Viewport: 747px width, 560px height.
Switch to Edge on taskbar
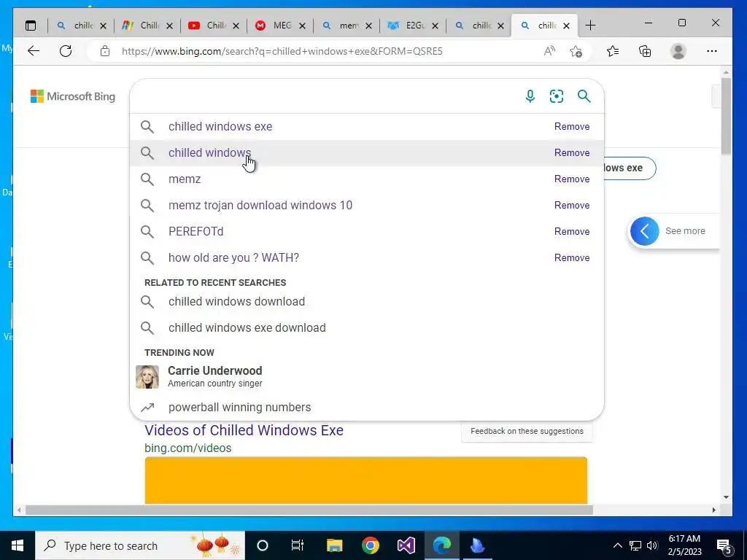[x=442, y=545]
